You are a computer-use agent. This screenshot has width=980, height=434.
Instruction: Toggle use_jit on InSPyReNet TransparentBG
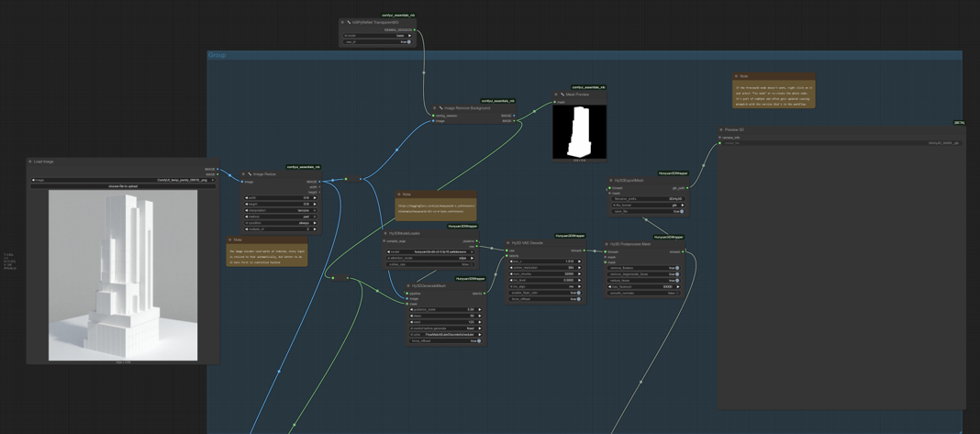[x=377, y=42]
